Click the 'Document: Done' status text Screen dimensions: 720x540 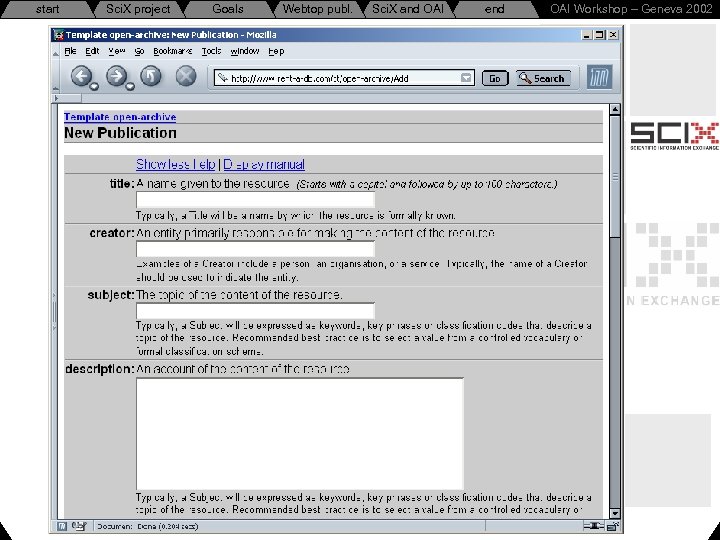click(147, 526)
